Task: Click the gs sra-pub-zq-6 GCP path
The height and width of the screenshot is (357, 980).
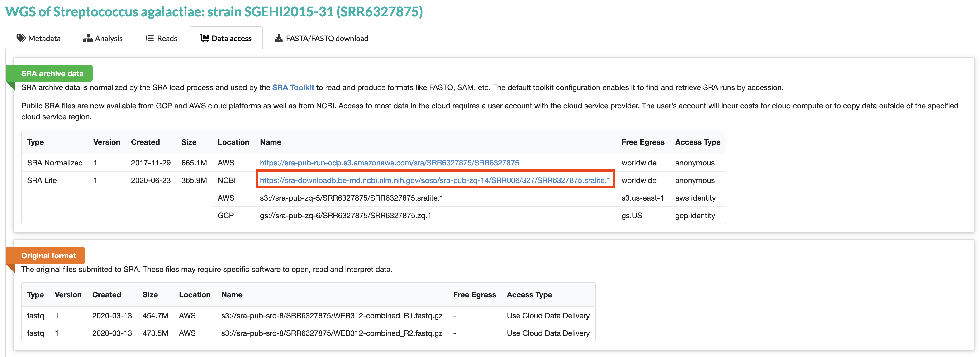Action: point(345,215)
